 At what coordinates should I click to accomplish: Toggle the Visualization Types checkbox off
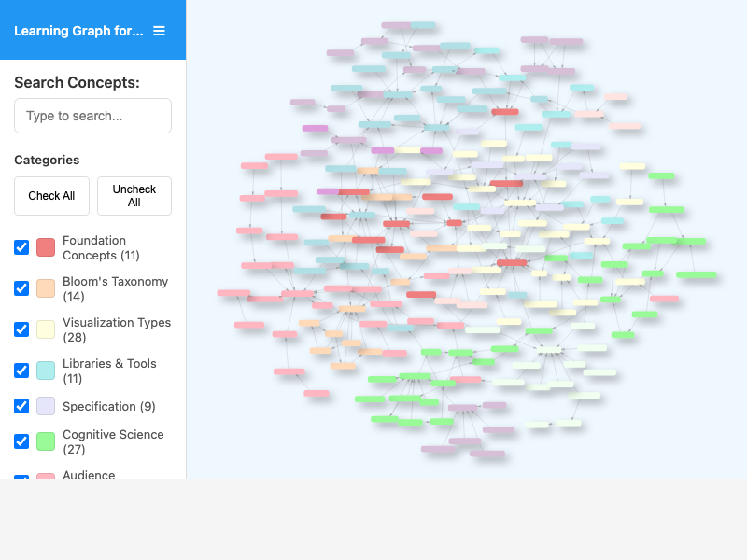click(21, 329)
